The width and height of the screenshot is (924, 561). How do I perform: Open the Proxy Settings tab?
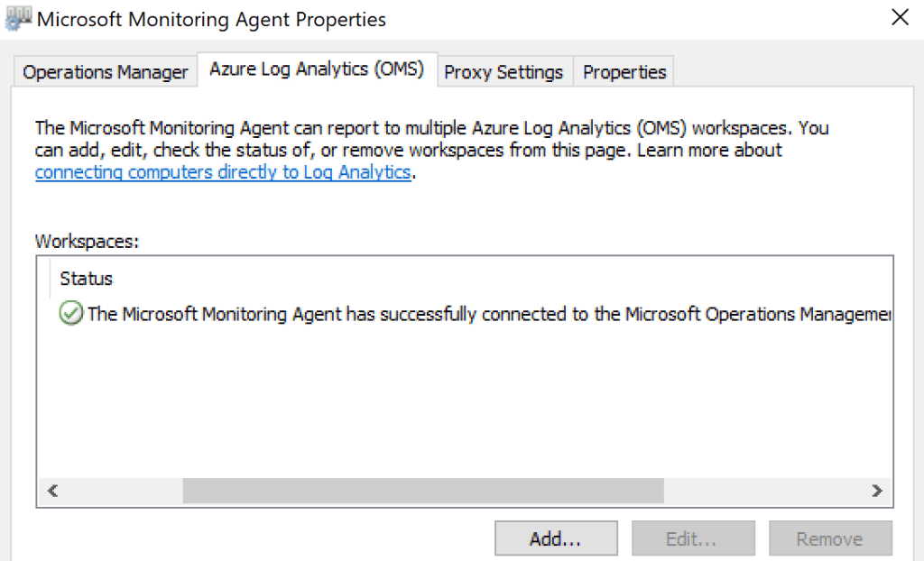point(504,72)
